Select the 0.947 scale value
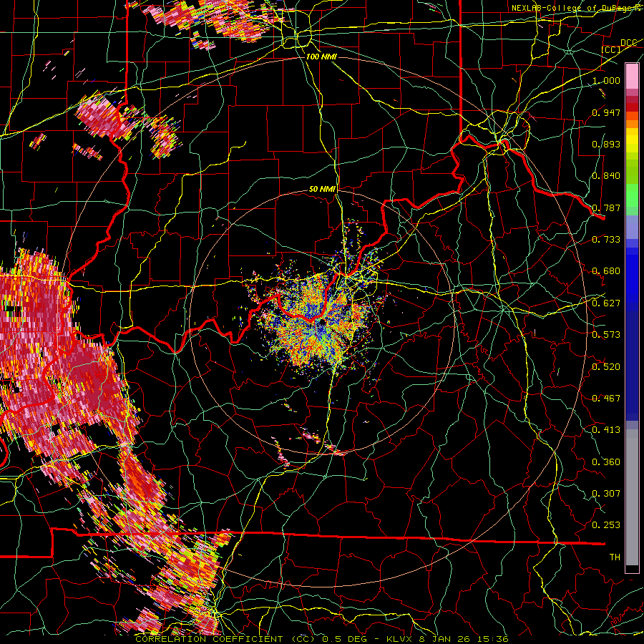 click(606, 112)
